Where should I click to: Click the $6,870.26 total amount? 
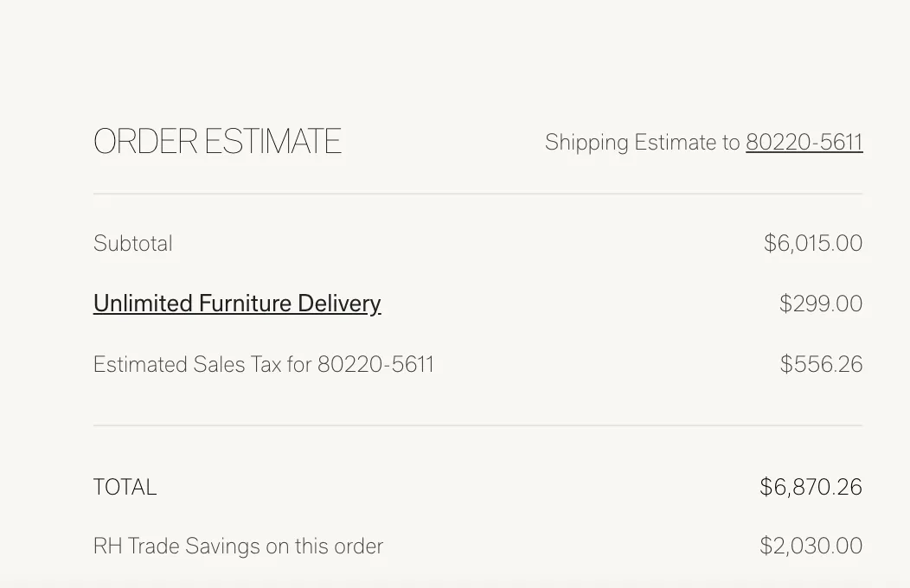(811, 487)
